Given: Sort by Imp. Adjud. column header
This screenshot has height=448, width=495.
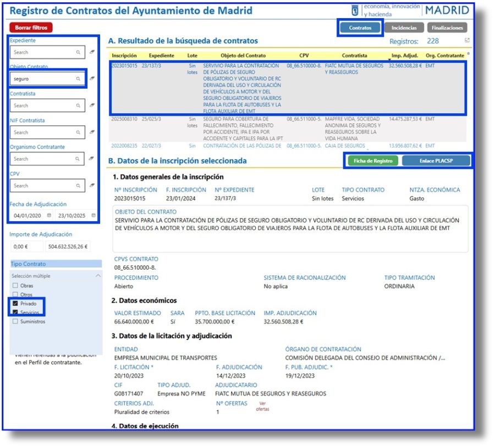Looking at the screenshot, I should click(x=405, y=56).
